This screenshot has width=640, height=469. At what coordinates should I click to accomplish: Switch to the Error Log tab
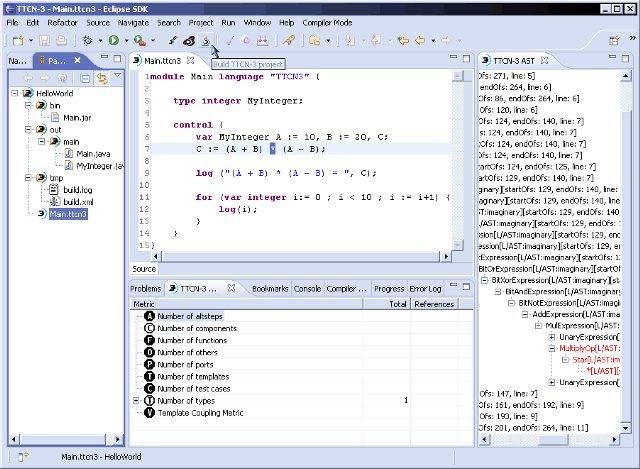425,289
